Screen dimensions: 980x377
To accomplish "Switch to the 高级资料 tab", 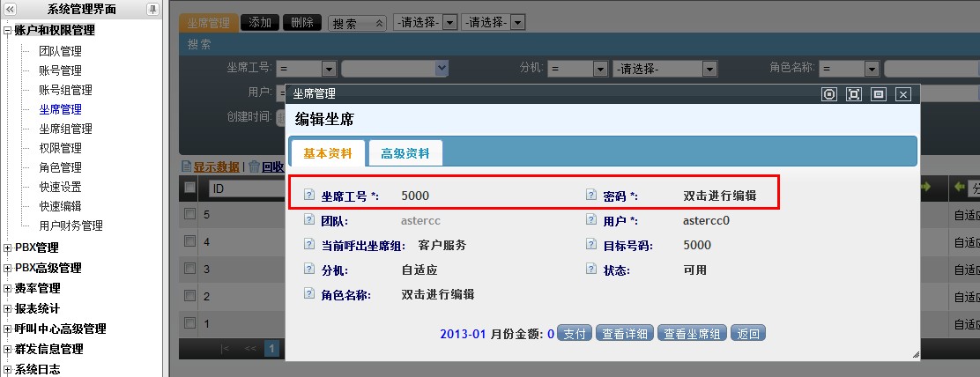I will pyautogui.click(x=405, y=153).
